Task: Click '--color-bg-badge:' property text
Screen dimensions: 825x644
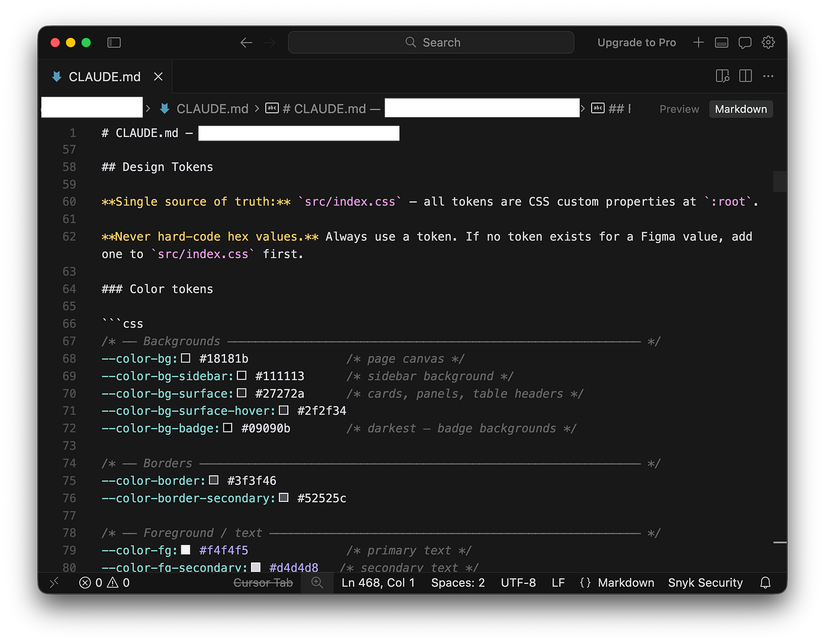Action: pos(161,428)
